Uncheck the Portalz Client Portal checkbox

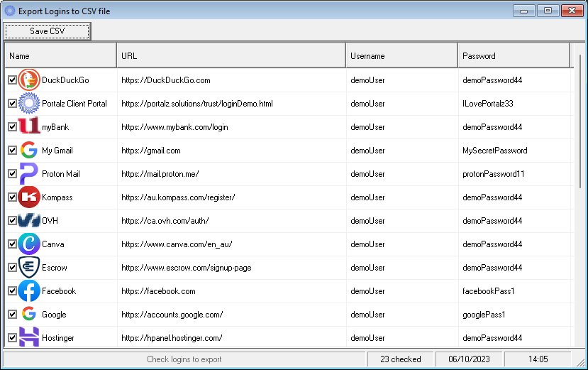tap(12, 103)
